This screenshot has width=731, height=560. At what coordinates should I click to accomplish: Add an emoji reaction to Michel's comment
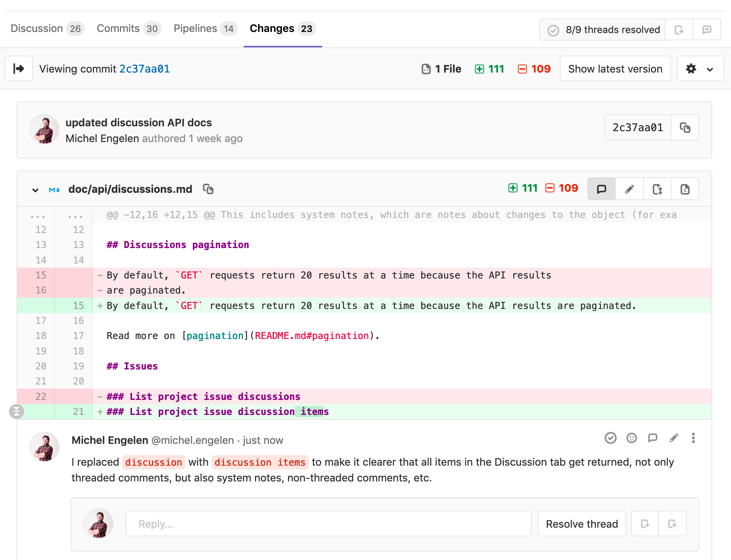click(x=631, y=438)
